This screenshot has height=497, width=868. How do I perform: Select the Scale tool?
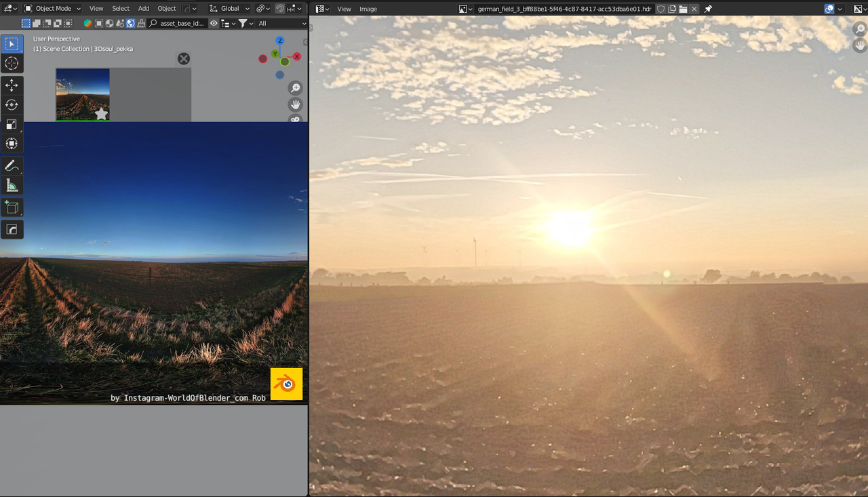coord(12,124)
